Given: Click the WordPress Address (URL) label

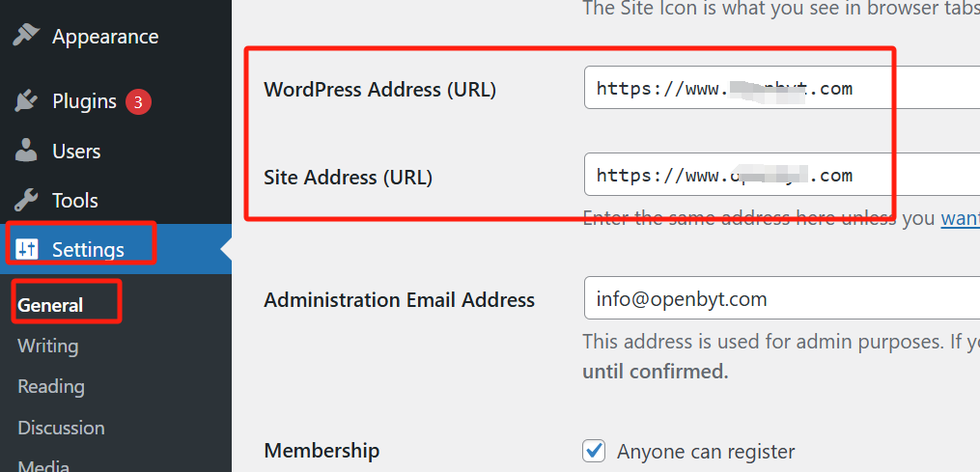Looking at the screenshot, I should (380, 90).
